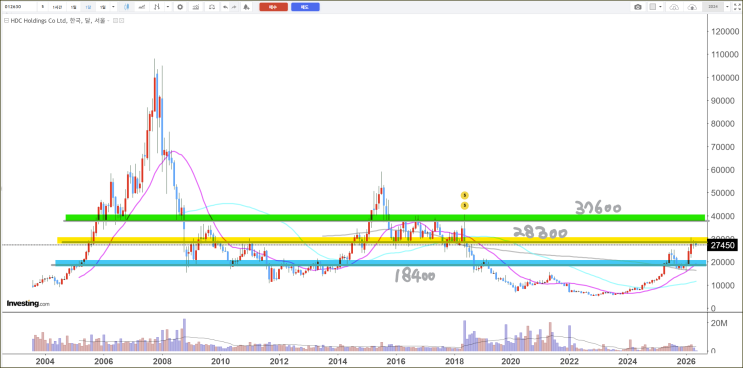Click the ticker symbol input field
Image resolution: width=743 pixels, height=368 pixels.
coord(19,7)
